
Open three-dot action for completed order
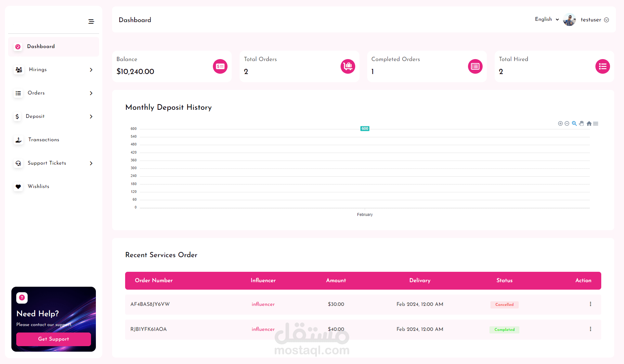click(x=590, y=329)
